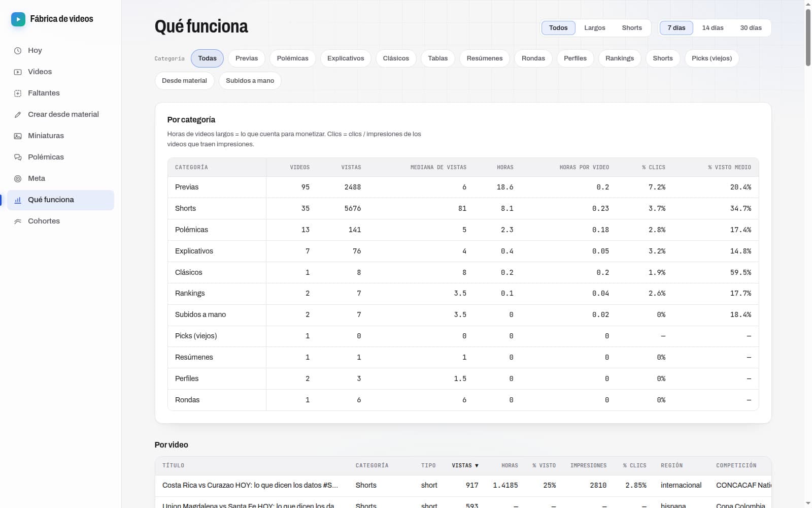Click the Cohortes sidebar icon
This screenshot has width=812, height=508.
(18, 221)
